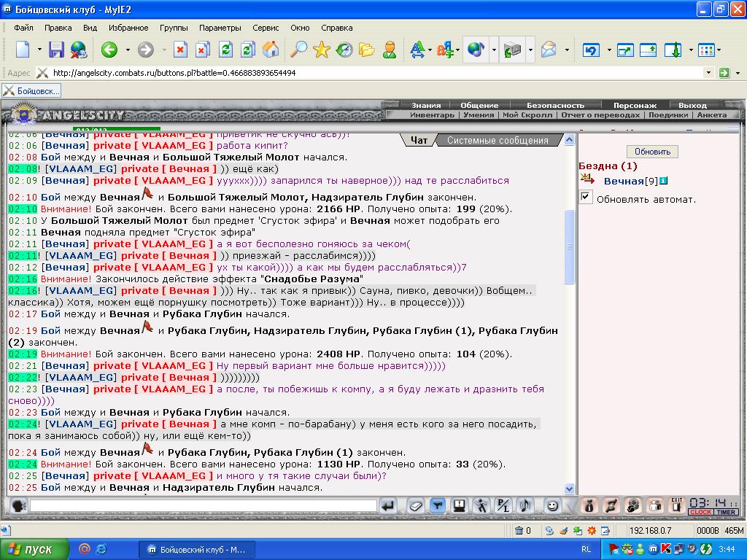747x560 pixels.
Task: Open dropdown next to the globe music icon
Action: [494, 49]
